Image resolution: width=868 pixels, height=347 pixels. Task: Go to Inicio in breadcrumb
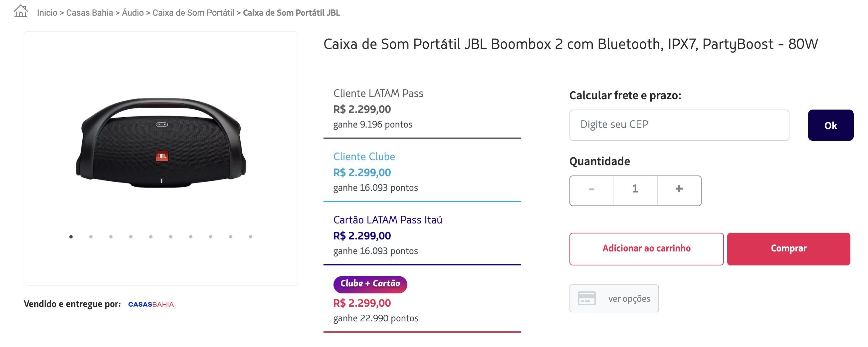coord(47,13)
